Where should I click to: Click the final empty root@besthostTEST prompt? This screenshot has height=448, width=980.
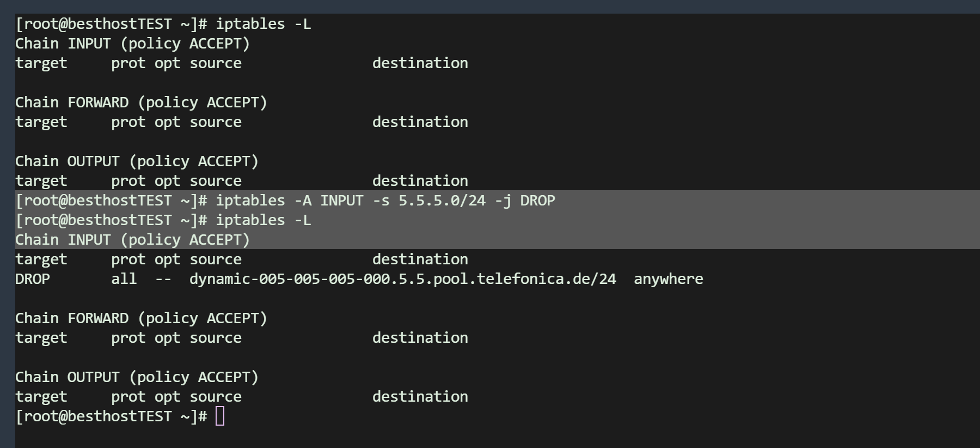click(111, 416)
